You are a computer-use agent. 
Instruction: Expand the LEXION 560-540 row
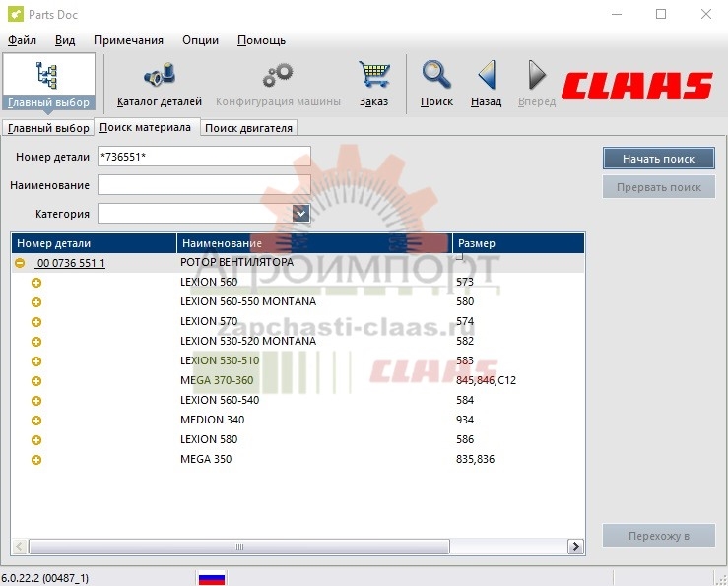point(36,401)
